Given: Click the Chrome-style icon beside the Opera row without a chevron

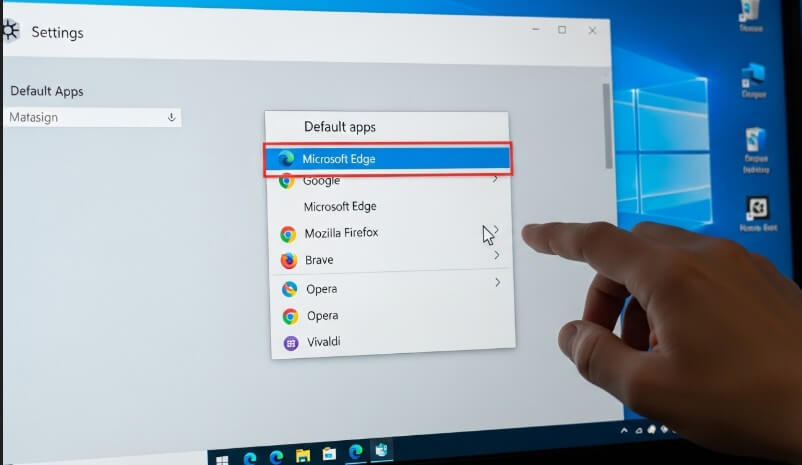Looking at the screenshot, I should click(x=290, y=316).
